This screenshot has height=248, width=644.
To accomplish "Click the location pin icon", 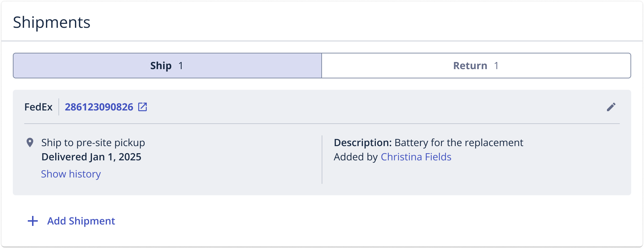I will tap(30, 143).
